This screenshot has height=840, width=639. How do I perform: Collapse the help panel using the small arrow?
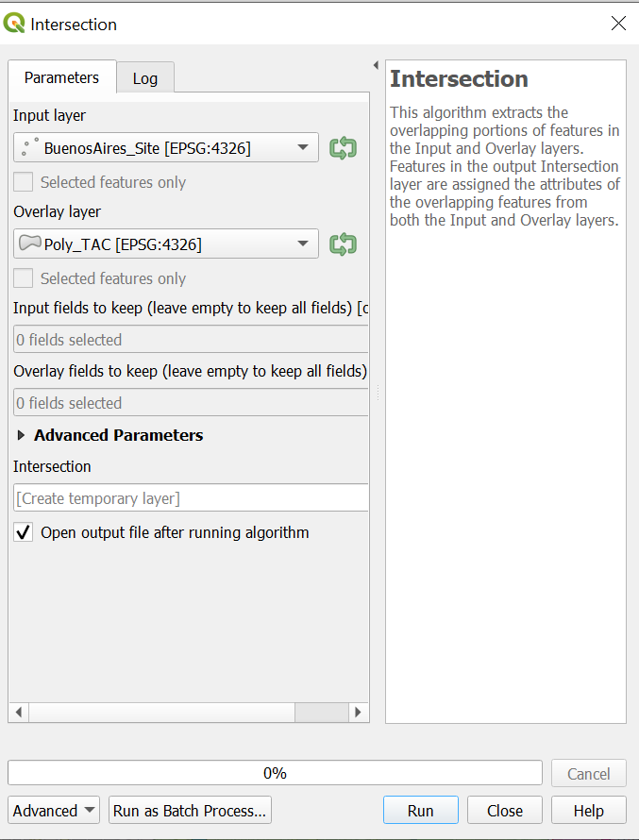point(375,64)
